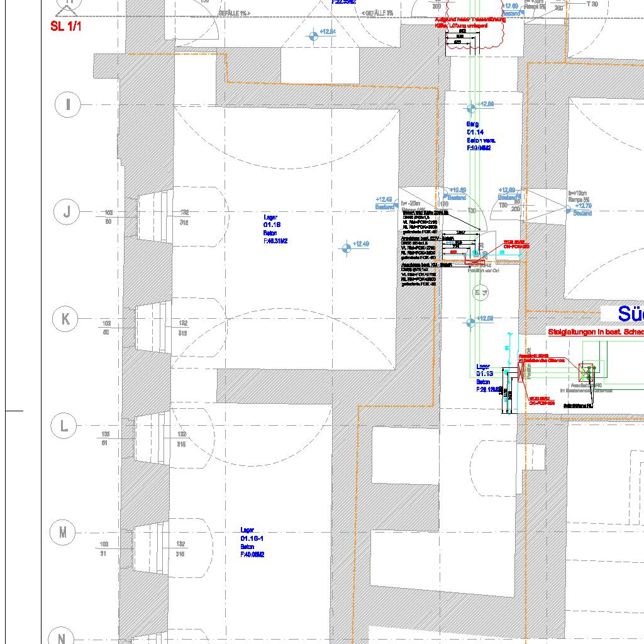Click the +12.49 level symbol in Lager 01.16
644x644 pixels.
[x=345, y=249]
